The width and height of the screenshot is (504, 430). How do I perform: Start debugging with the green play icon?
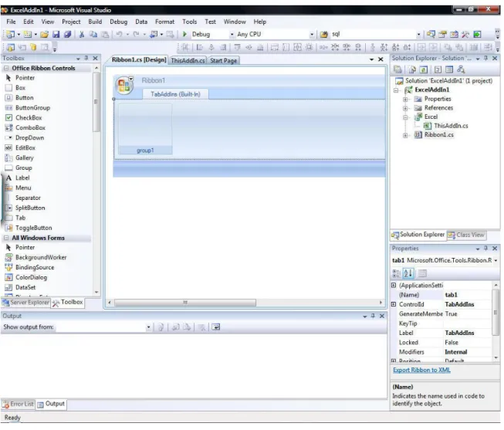(184, 34)
